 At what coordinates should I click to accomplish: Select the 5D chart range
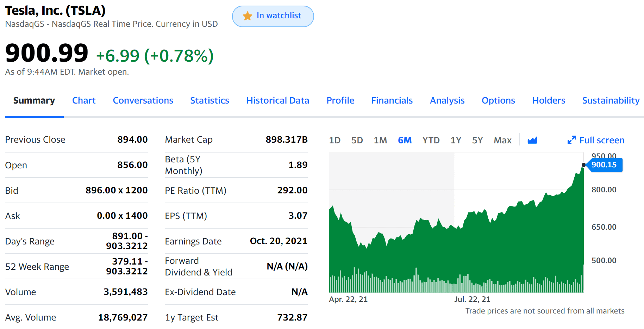click(357, 140)
